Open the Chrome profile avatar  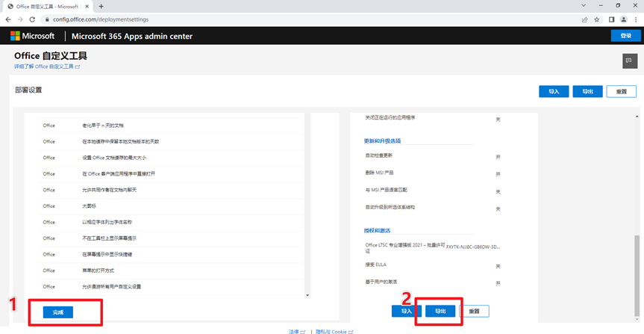623,19
